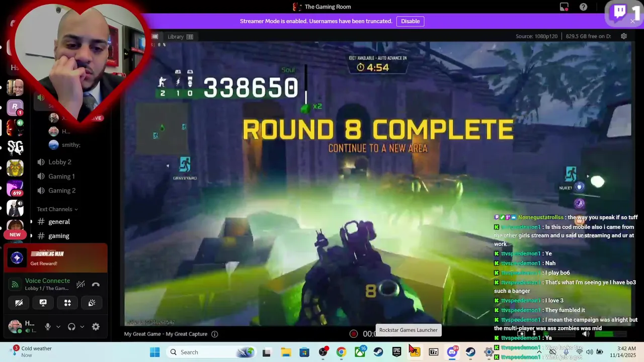Screen dimensions: 644x362
Task: Open the server with 619 badge
Action: coord(15,188)
